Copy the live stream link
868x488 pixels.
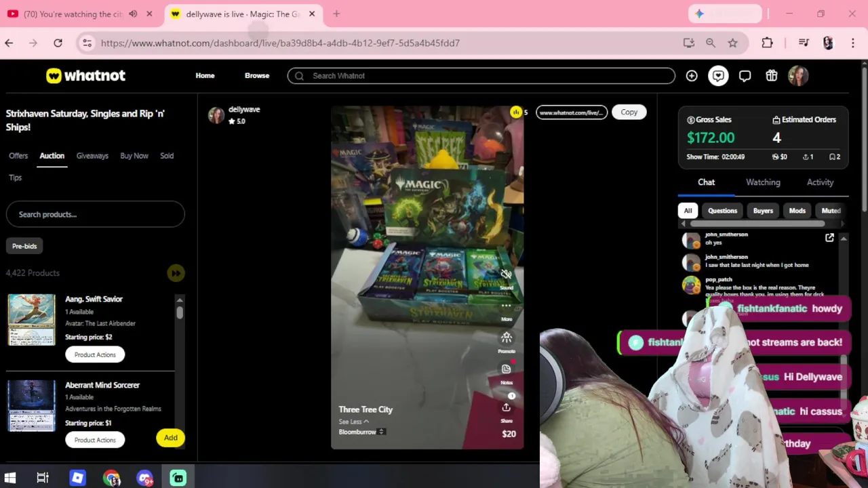[x=629, y=113]
